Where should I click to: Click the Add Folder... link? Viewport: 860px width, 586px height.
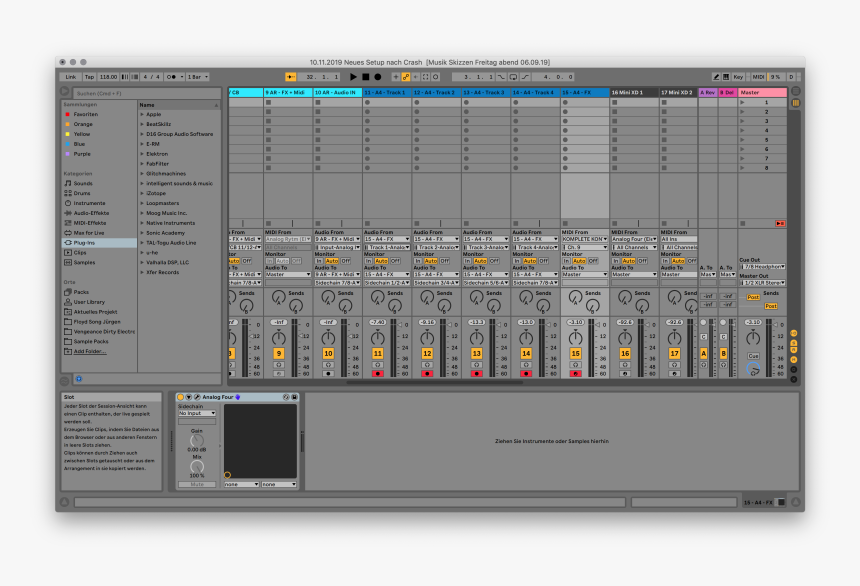[89, 351]
